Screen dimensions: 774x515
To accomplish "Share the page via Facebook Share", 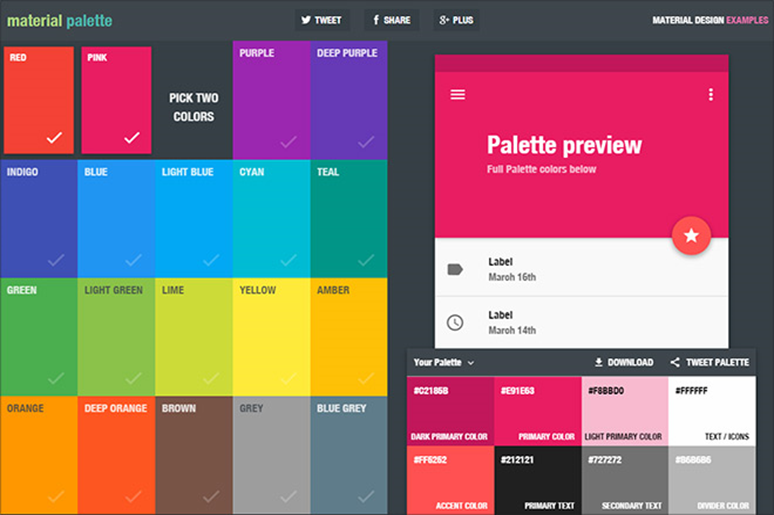I will [x=392, y=20].
